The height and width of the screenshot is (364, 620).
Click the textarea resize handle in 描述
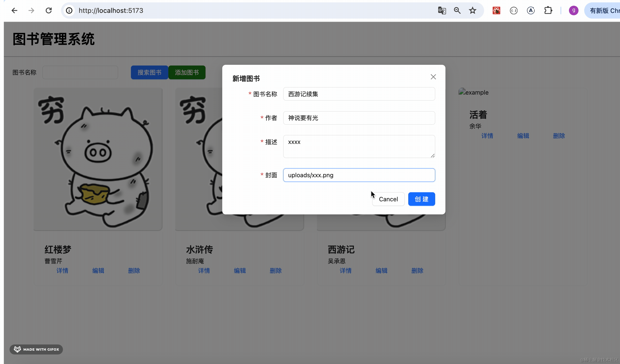tap(433, 156)
